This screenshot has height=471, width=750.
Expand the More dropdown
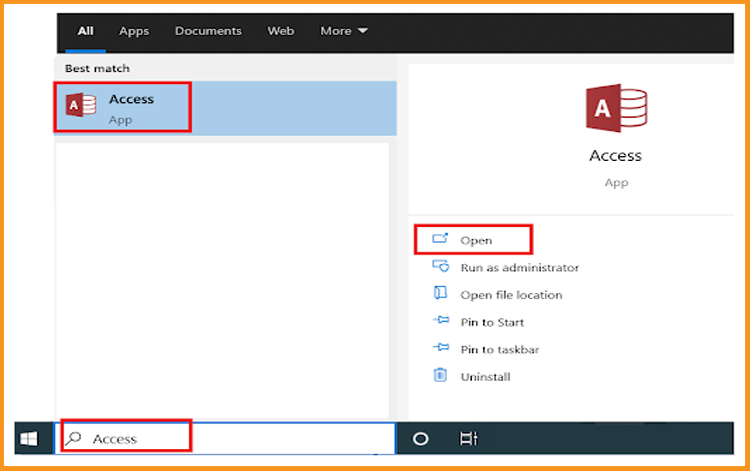344,31
